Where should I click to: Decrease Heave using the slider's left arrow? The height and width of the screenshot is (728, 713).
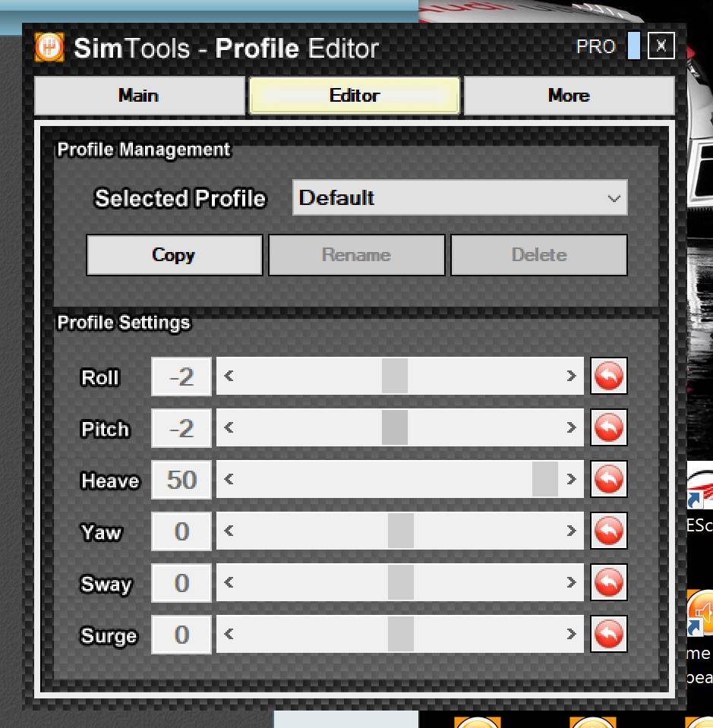tap(229, 479)
